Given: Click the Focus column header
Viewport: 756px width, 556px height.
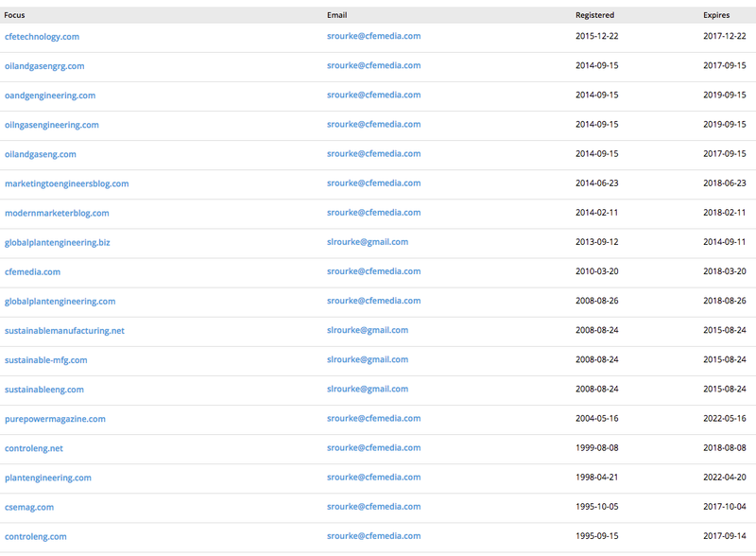Looking at the screenshot, I should point(14,15).
